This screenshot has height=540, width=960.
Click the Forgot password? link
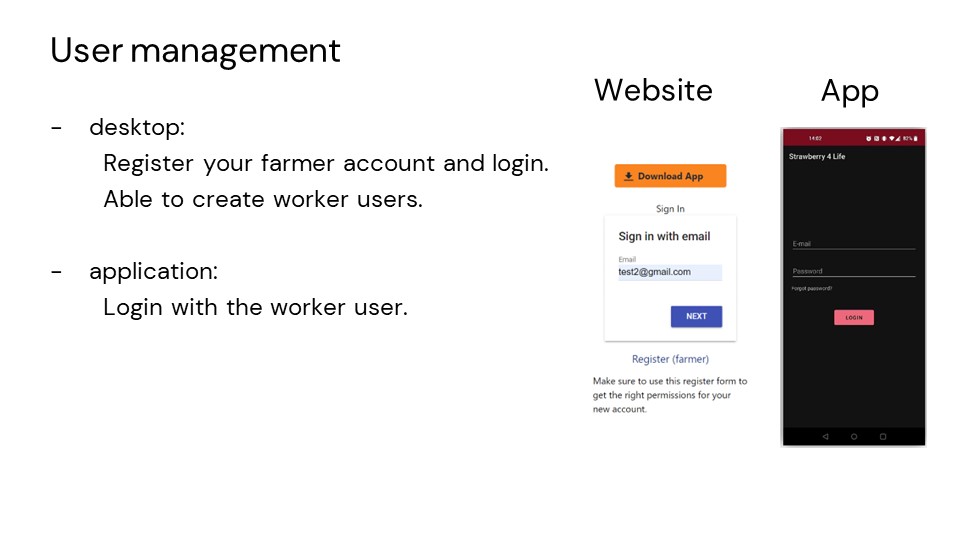point(812,288)
